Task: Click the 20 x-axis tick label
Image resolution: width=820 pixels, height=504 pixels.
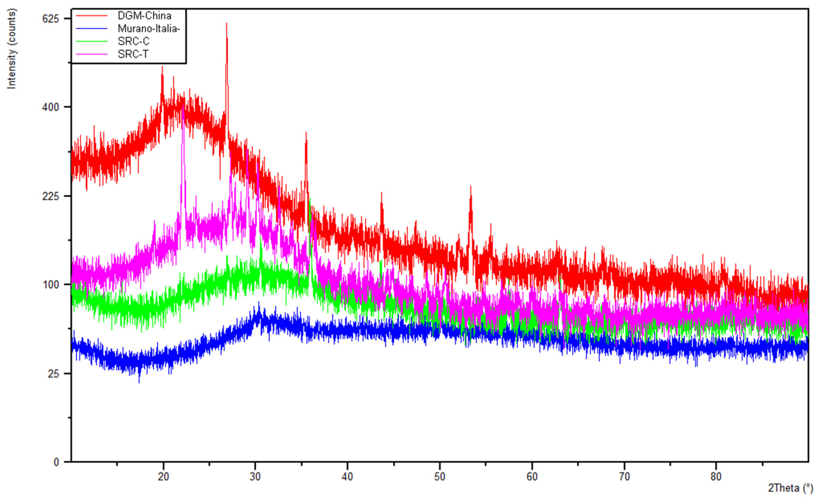Action: coord(163,477)
